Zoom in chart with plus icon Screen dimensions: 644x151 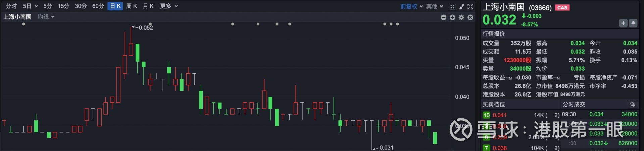tap(452, 17)
